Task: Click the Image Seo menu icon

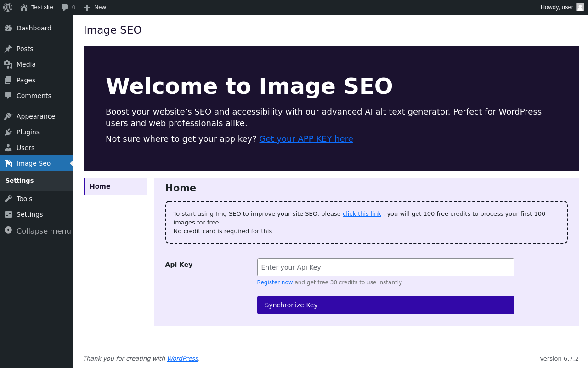Action: click(x=8, y=163)
